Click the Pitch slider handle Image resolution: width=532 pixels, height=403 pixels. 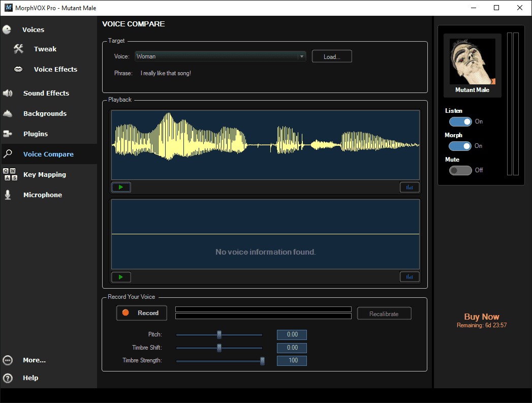(219, 335)
